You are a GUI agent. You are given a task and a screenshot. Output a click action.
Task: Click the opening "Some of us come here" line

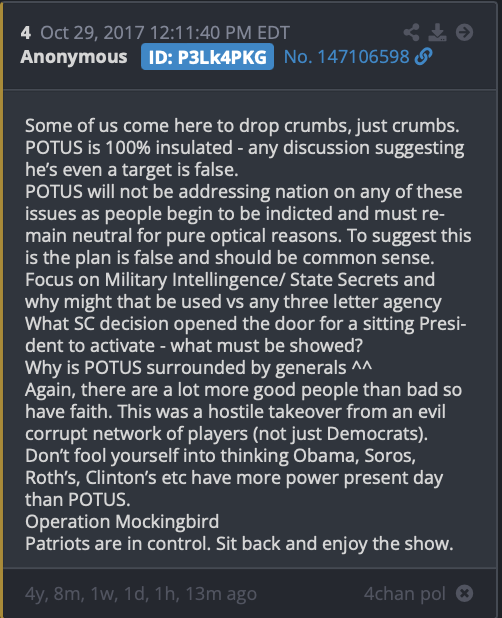242,126
